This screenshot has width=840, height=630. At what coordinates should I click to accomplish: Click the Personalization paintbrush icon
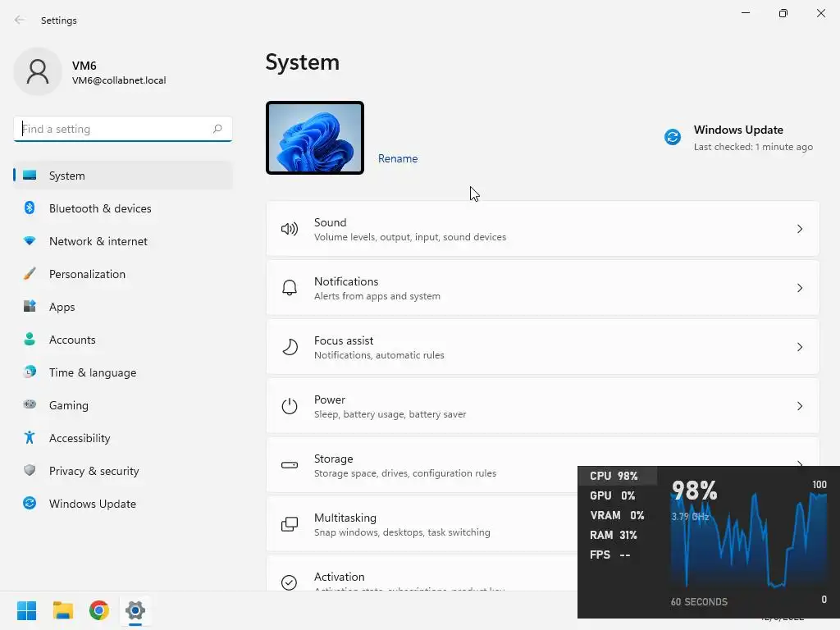30,274
